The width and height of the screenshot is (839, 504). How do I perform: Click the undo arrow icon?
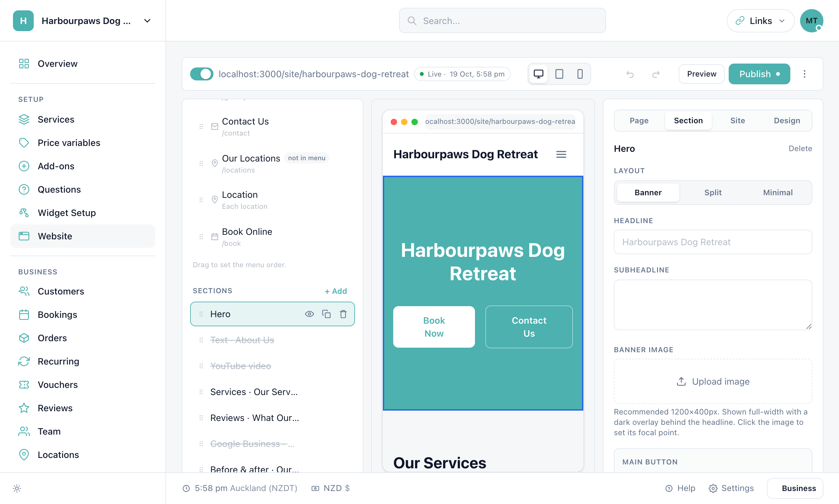pyautogui.click(x=630, y=74)
